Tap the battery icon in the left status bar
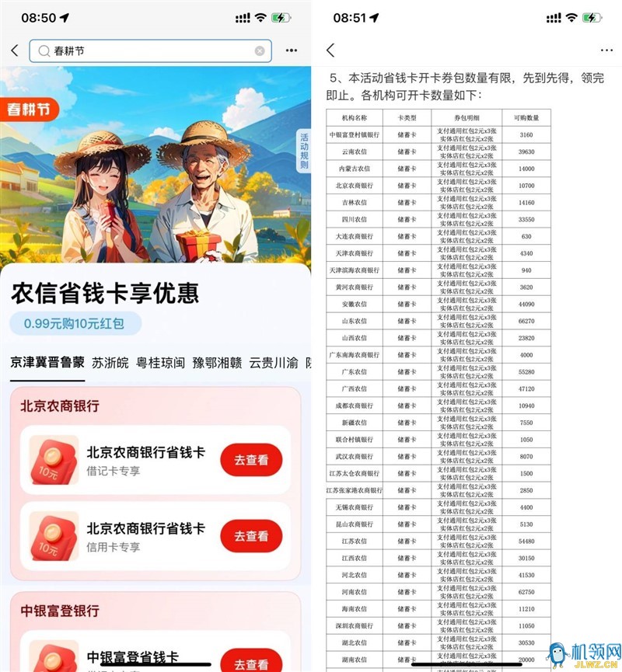The width and height of the screenshot is (622, 672). tap(281, 18)
